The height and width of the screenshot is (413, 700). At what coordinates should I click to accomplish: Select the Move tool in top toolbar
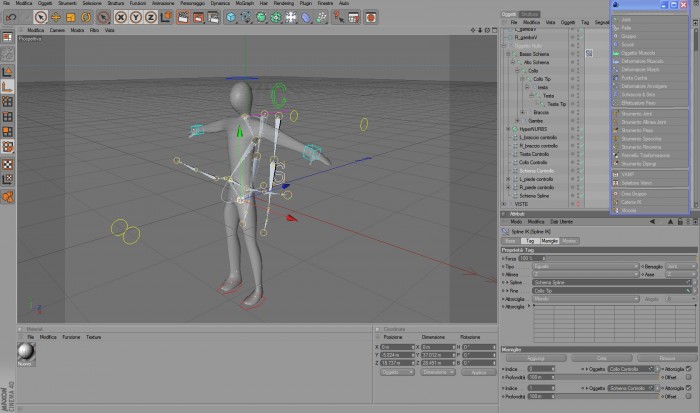coord(56,17)
